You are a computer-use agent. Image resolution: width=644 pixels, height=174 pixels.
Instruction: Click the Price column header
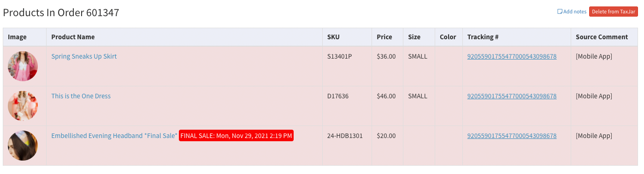click(x=384, y=37)
